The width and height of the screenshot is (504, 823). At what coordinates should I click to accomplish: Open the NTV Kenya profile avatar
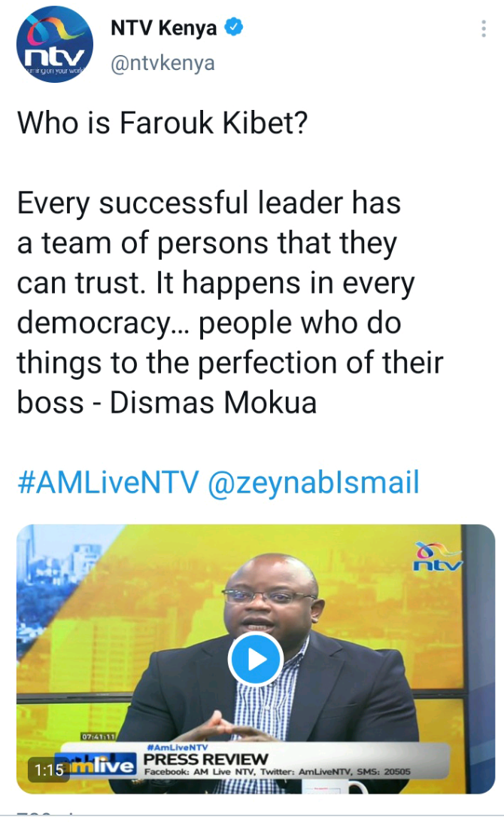coord(55,44)
